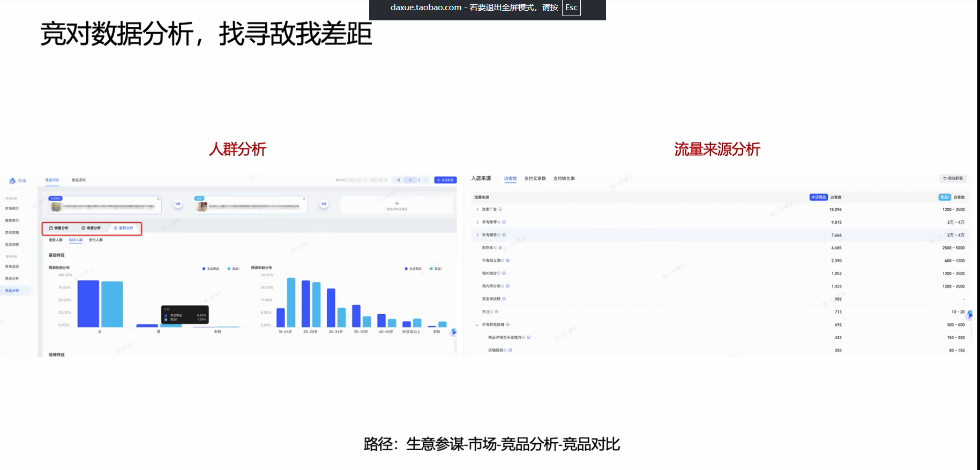Click the 前往新版 button
Viewport: 980px width, 470px height.
(953, 178)
